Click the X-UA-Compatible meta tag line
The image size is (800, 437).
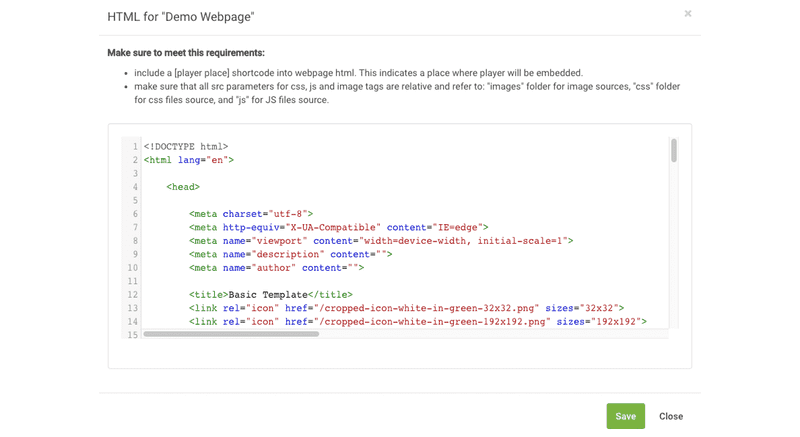click(x=338, y=227)
